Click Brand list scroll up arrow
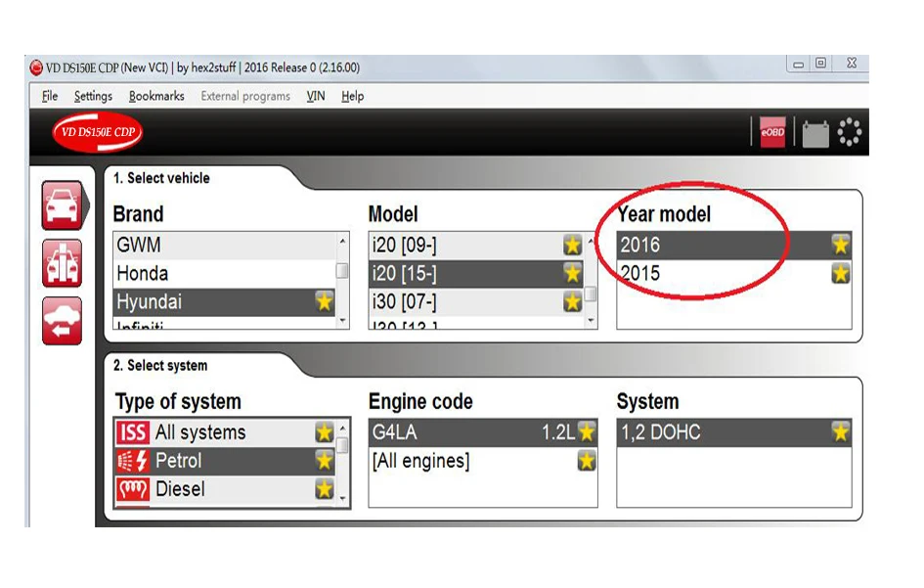 tap(342, 242)
